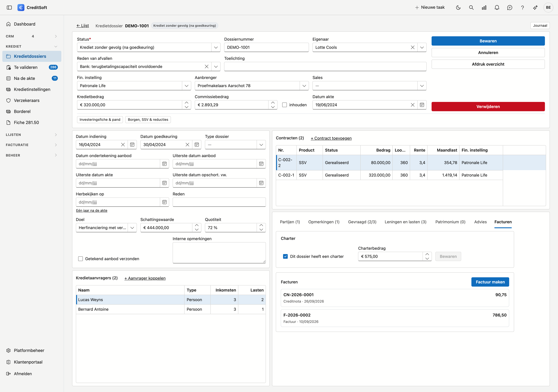The width and height of the screenshot is (558, 392).
Task: Open calendar for Herbekijken op
Action: [x=164, y=202]
